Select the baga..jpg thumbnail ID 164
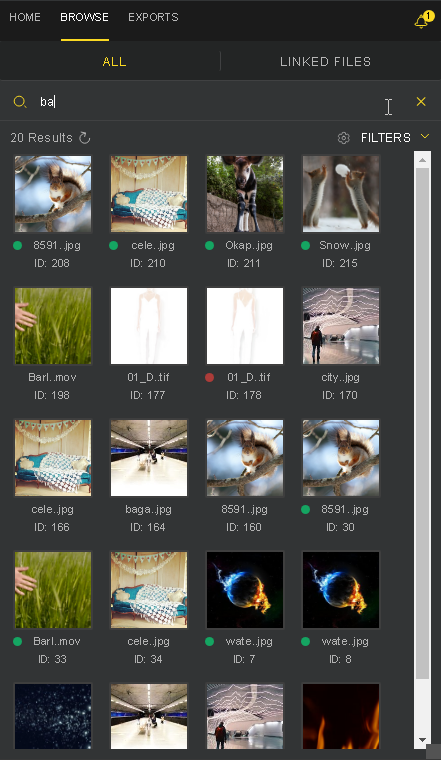 (x=149, y=458)
